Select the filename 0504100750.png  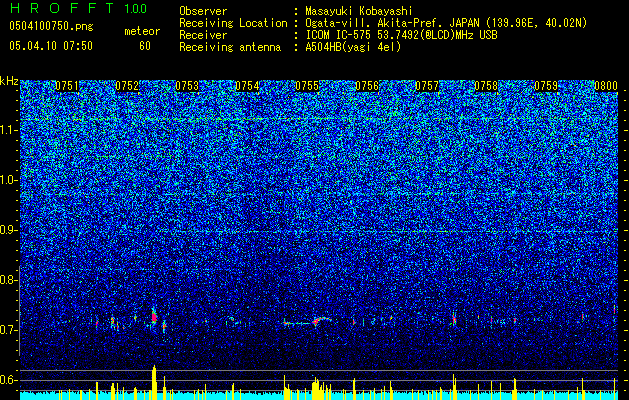click(51, 26)
